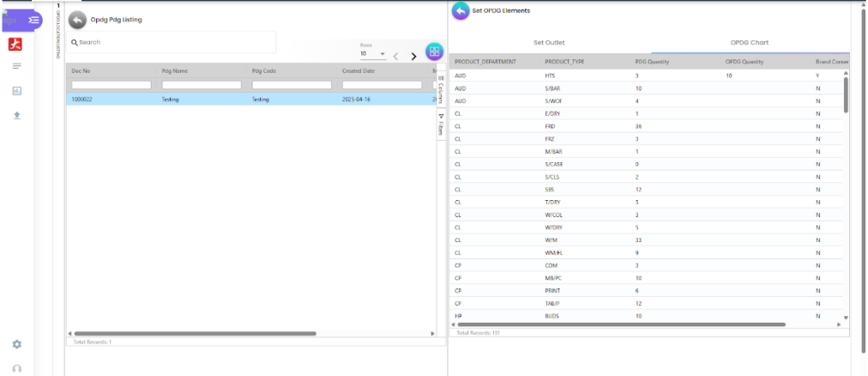Click the Created Date filter box

[x=382, y=85]
